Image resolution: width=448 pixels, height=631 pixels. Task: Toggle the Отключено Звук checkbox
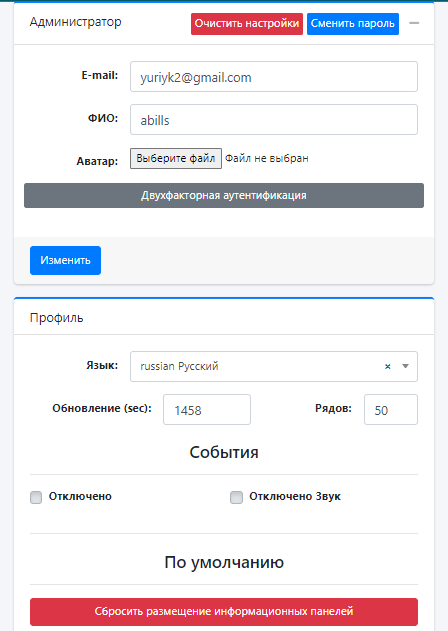click(236, 497)
